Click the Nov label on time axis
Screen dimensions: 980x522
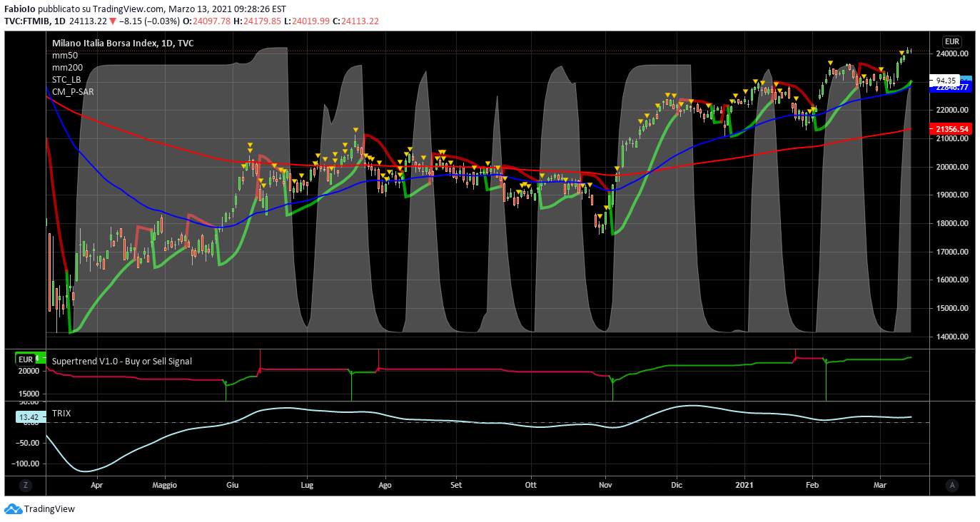click(606, 485)
